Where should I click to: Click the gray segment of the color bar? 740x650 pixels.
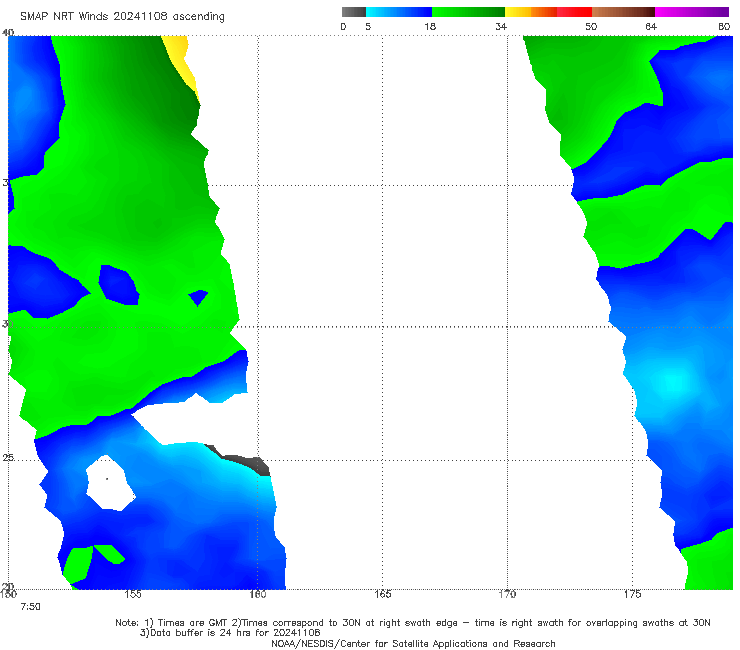click(x=353, y=12)
